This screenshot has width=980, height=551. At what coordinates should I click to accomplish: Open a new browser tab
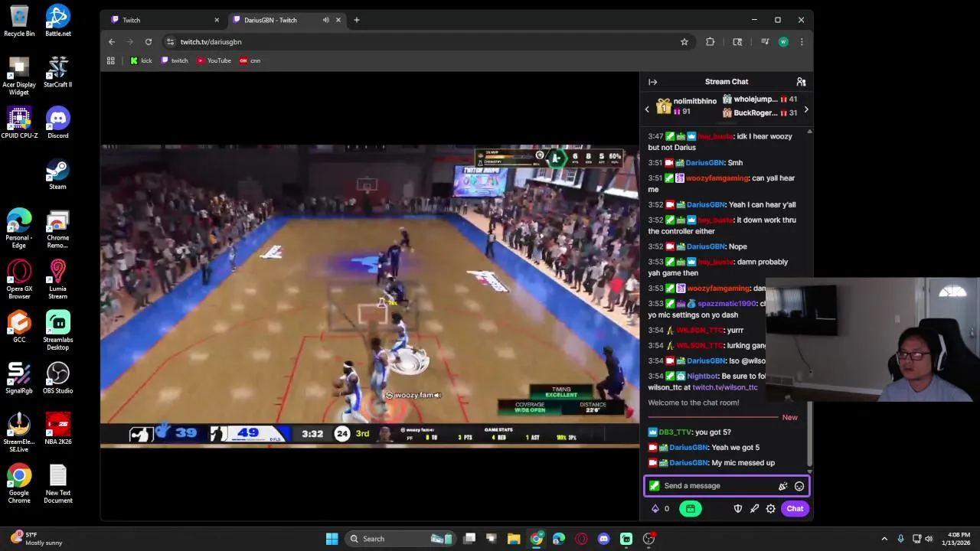(x=356, y=20)
